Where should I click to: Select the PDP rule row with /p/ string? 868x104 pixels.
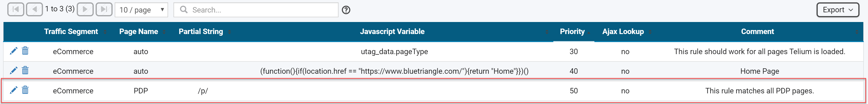click(434, 91)
